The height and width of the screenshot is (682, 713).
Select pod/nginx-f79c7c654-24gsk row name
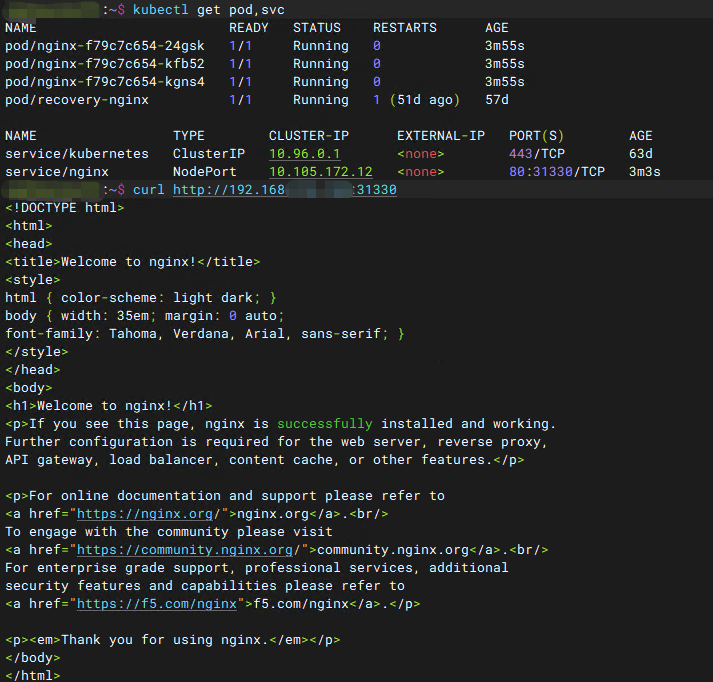(x=105, y=46)
